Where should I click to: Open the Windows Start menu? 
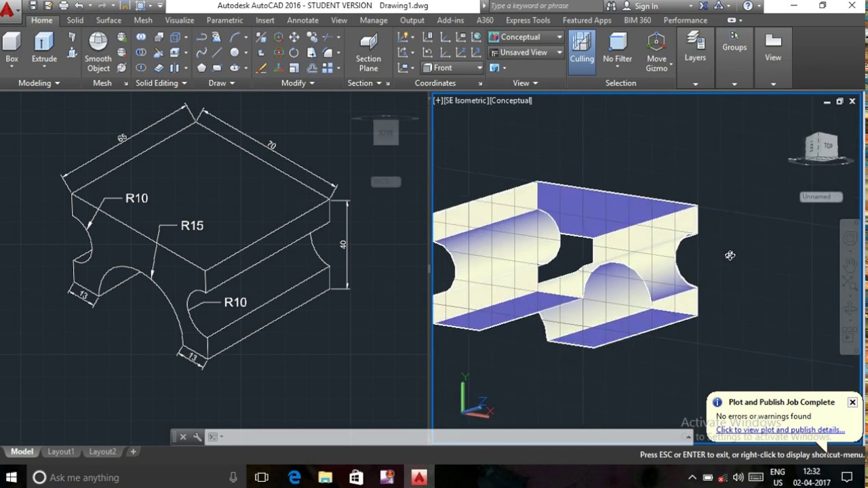click(12, 477)
